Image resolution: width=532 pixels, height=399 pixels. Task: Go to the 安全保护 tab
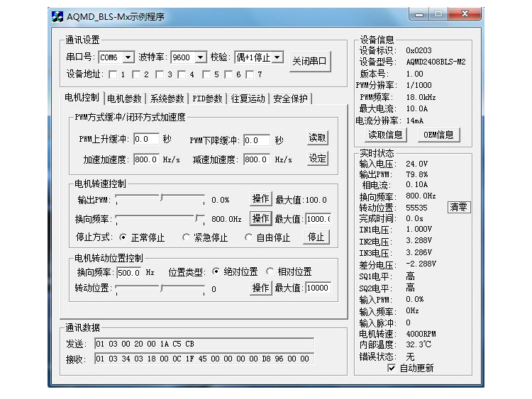(x=290, y=99)
